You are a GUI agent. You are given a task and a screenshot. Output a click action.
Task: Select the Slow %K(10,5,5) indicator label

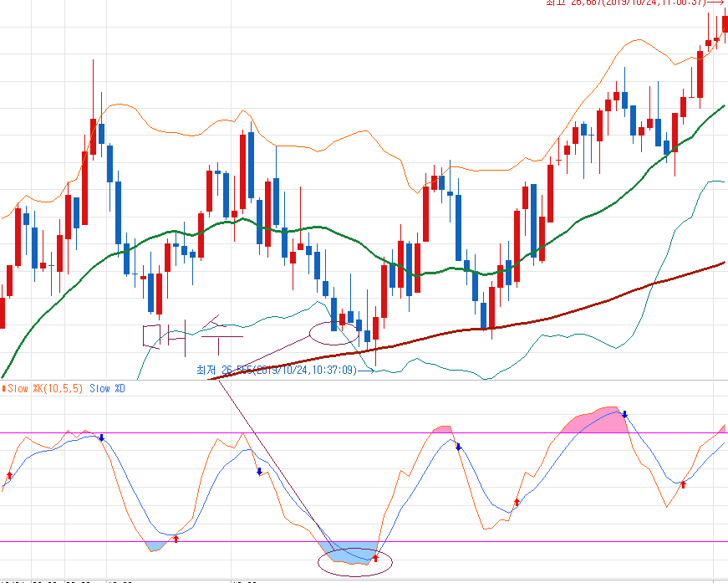coord(44,389)
